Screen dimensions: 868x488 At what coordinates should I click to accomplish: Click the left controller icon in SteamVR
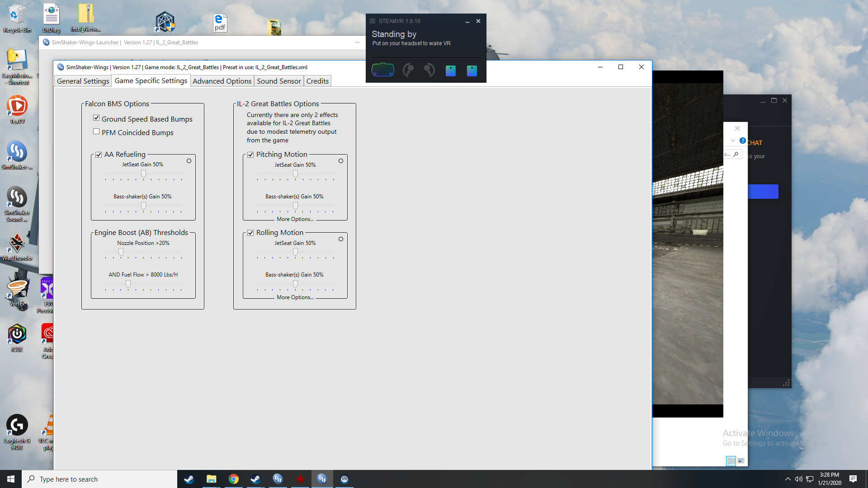[408, 70]
